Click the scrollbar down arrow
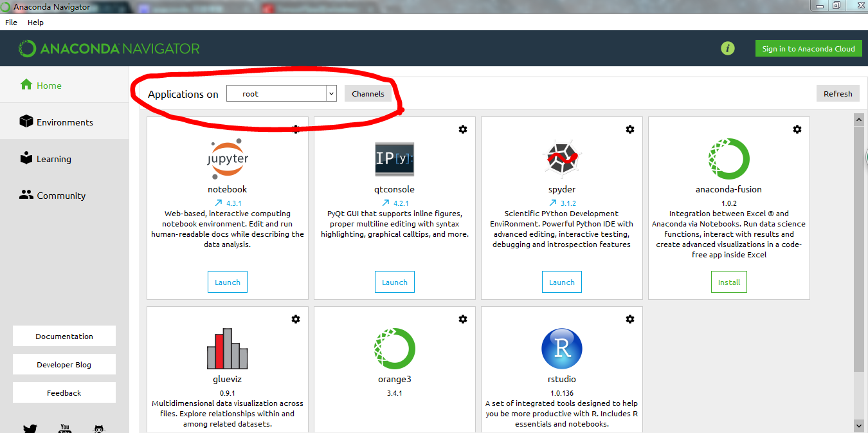Image resolution: width=868 pixels, height=433 pixels. [x=858, y=425]
